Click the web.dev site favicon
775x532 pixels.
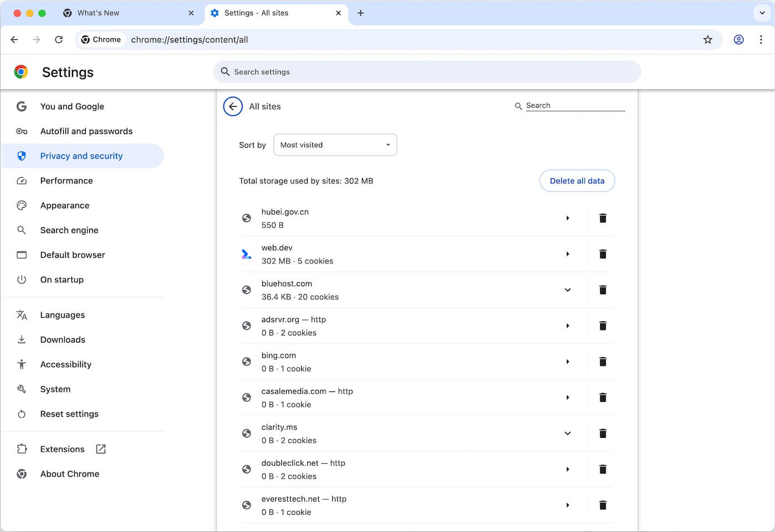coord(246,254)
